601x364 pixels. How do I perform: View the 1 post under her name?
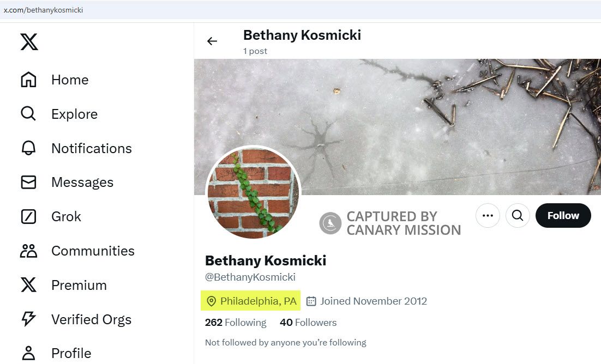(x=255, y=51)
